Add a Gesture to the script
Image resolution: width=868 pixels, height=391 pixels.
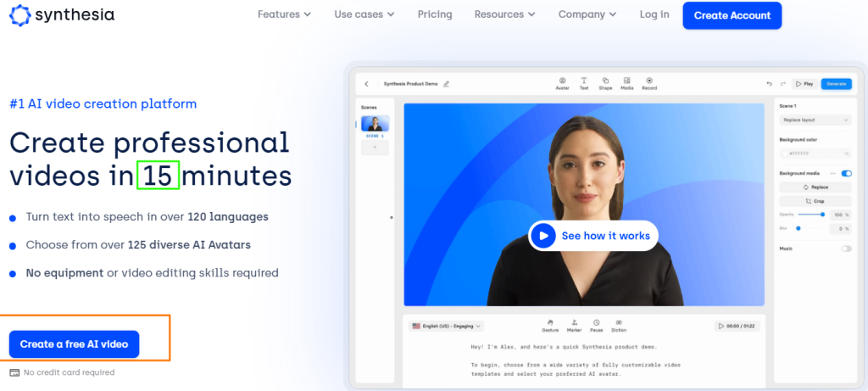coord(550,326)
